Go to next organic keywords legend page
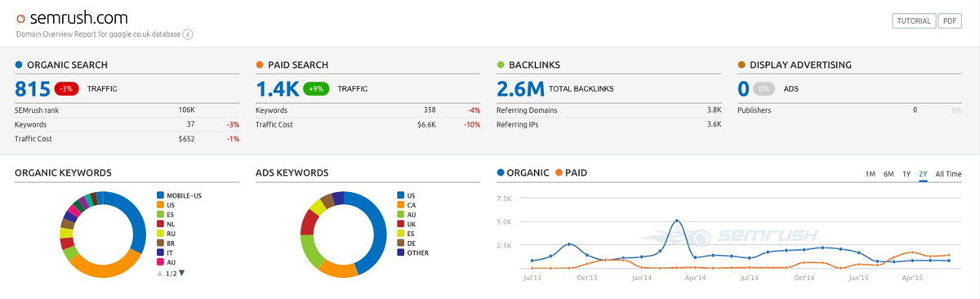This screenshot has height=299, width=980. 182,273
